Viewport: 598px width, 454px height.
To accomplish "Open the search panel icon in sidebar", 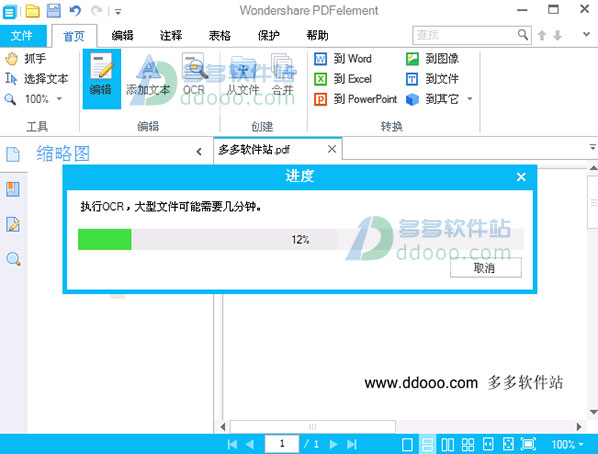I will [x=13, y=259].
